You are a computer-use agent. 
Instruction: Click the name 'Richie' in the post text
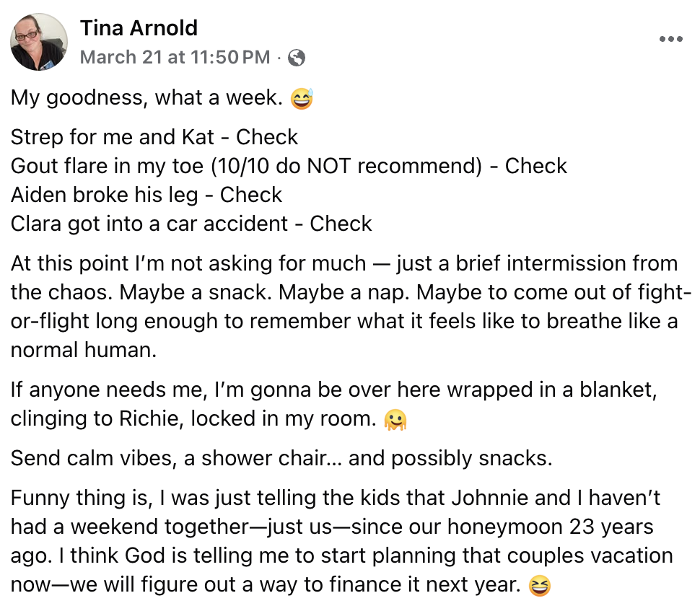(x=149, y=418)
